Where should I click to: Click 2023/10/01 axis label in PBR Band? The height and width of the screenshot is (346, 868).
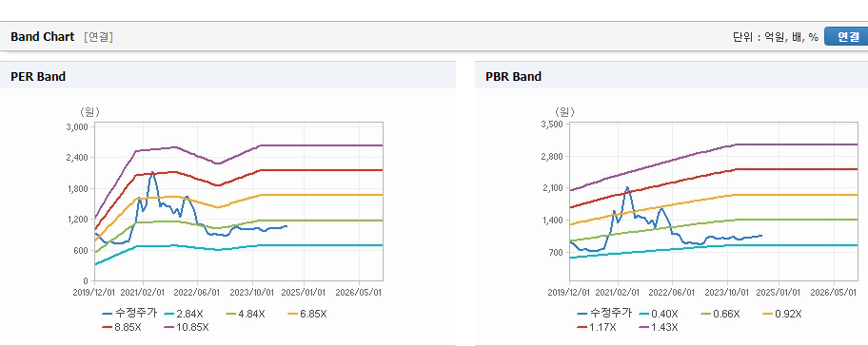coord(726,292)
